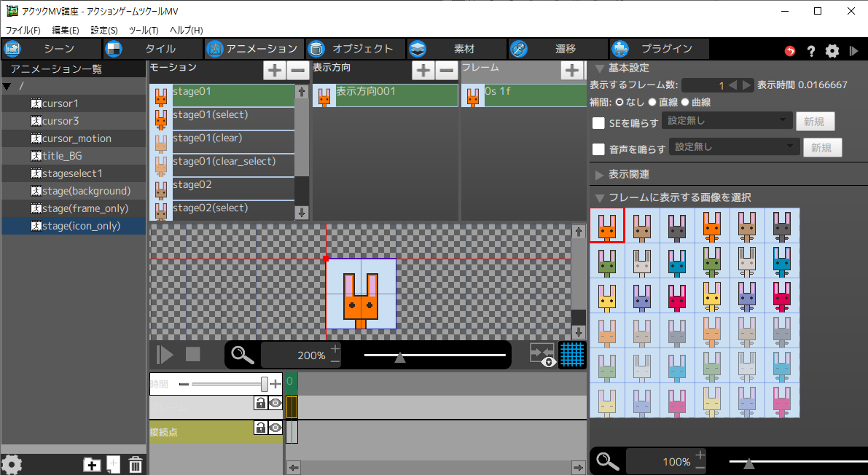The image size is (868, 475).
Task: Add a new motion with plus button
Action: pyautogui.click(x=274, y=71)
